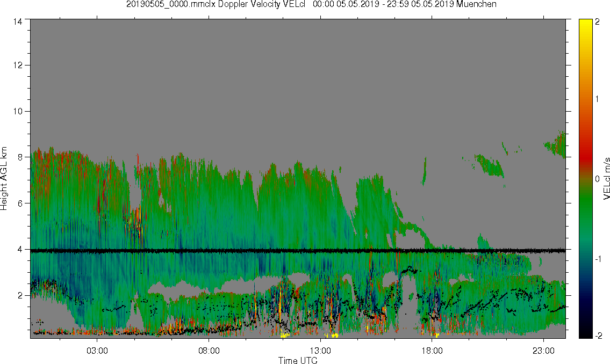The height and width of the screenshot is (364, 610).
Task: Click the colorbar tick label 0
Action: coord(598,179)
